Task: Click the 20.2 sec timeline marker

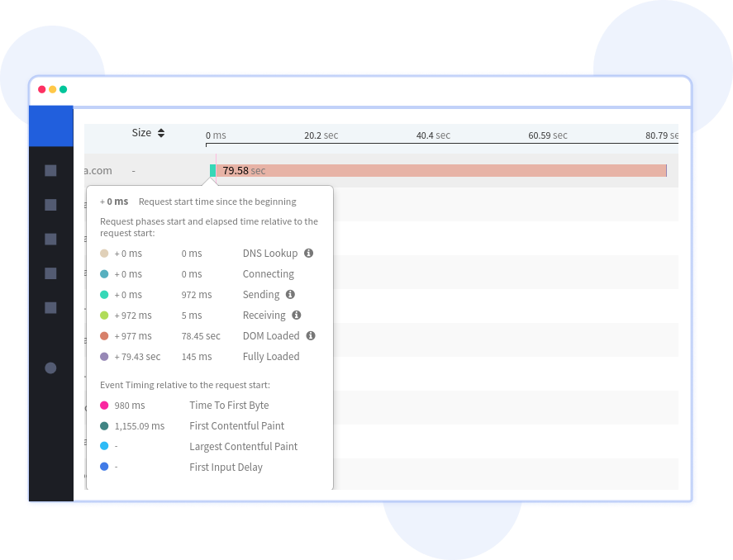Action: 321,135
